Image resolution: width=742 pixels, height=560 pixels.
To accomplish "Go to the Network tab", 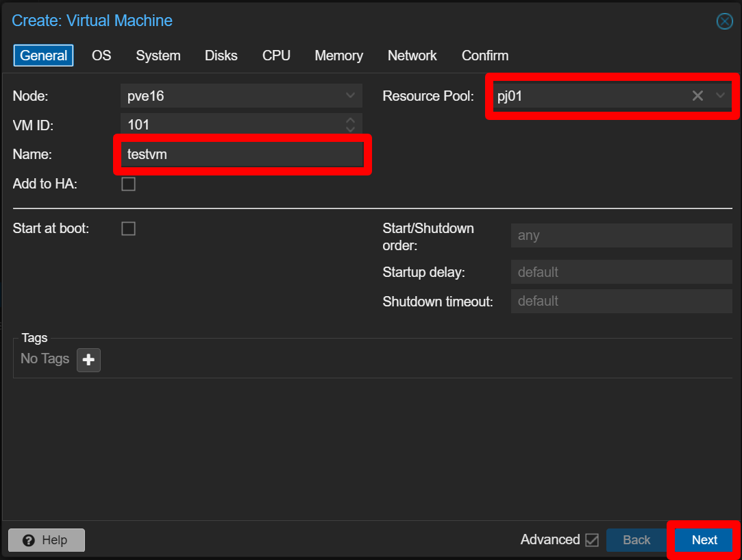I will (x=412, y=56).
